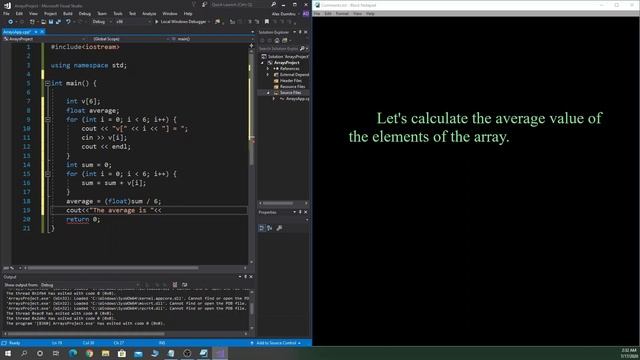Close the Properties panel
Viewport: 640px width, 360px height.
pyautogui.click(x=306, y=212)
